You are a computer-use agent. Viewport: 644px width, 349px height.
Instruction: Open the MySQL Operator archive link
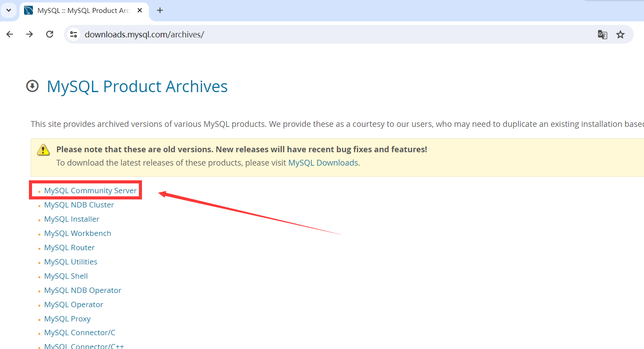(x=73, y=304)
